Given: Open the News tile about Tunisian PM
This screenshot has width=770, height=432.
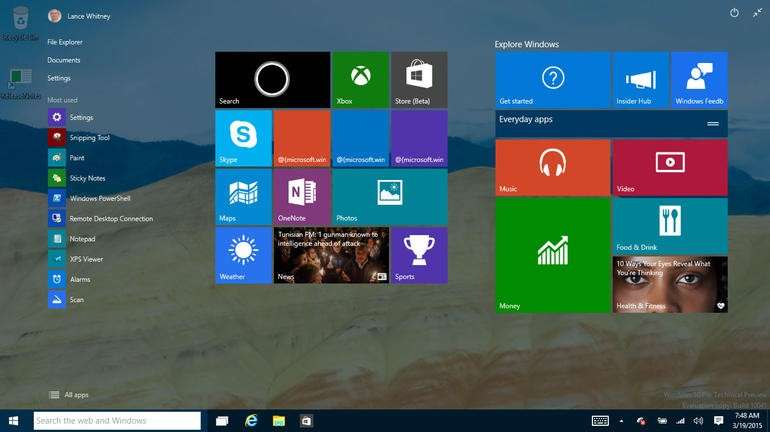Looking at the screenshot, I should [331, 255].
